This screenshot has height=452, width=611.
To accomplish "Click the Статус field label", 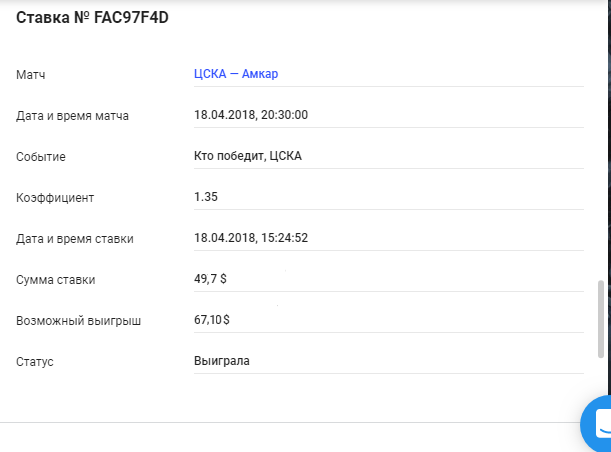I will [35, 362].
